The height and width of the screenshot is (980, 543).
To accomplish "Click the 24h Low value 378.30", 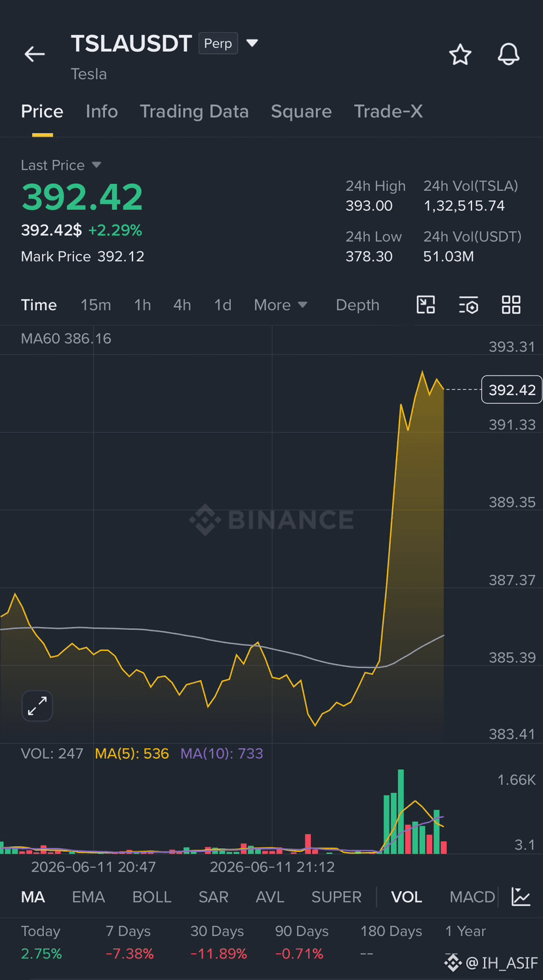I will (x=369, y=257).
